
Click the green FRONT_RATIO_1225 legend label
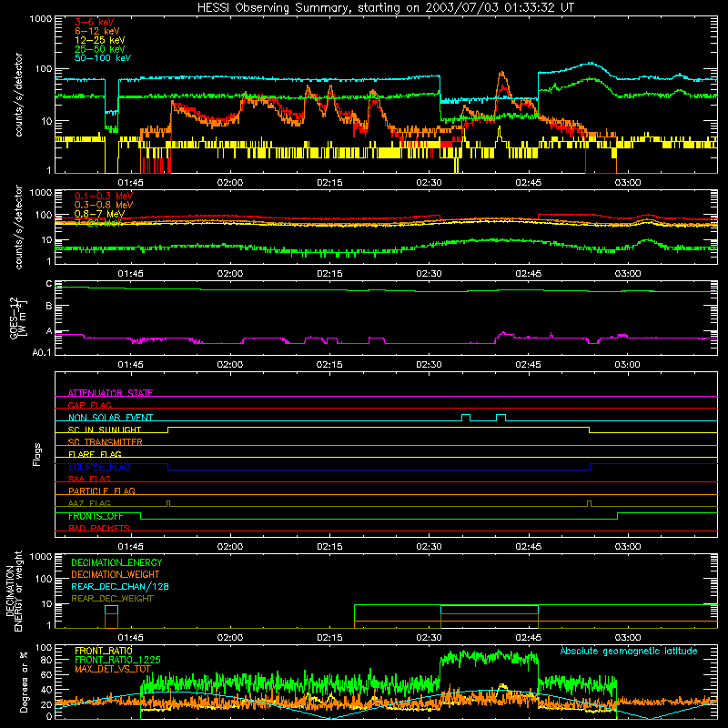click(x=117, y=660)
